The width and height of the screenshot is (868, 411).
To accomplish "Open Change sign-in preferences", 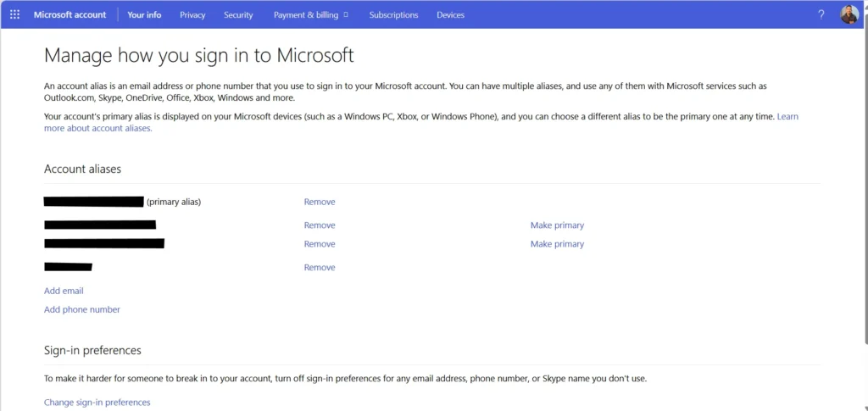I will pyautogui.click(x=97, y=403).
